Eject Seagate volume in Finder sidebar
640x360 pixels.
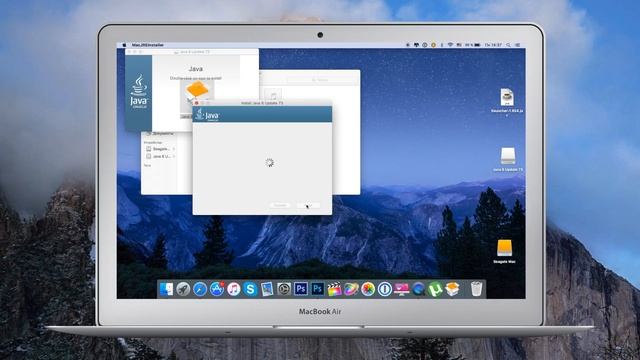pyautogui.click(x=173, y=149)
